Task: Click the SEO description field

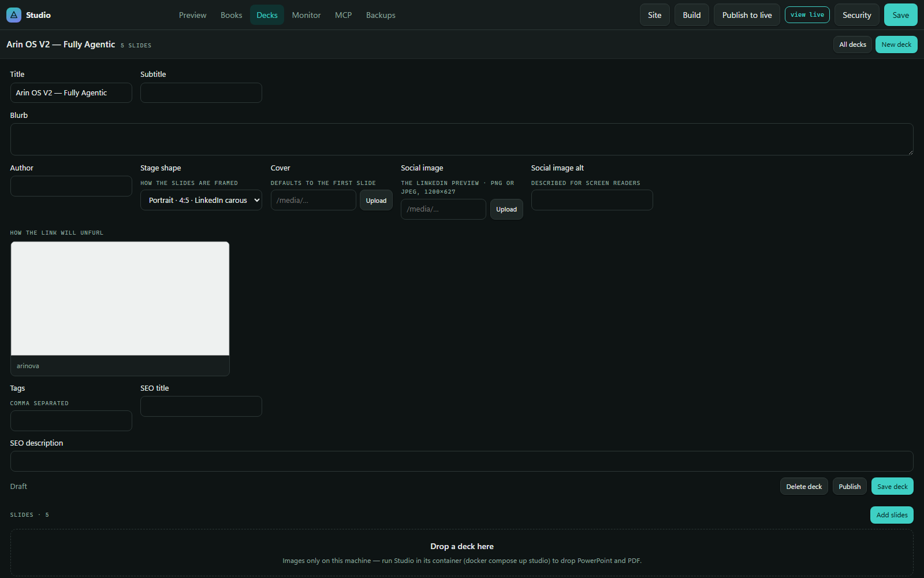Action: (x=462, y=461)
